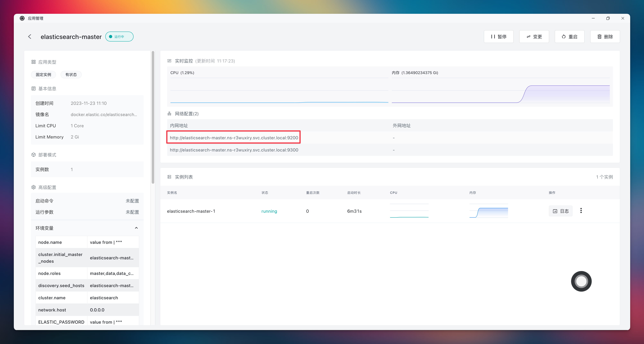Click the 变更 change button
The height and width of the screenshot is (344, 644).
click(x=534, y=37)
